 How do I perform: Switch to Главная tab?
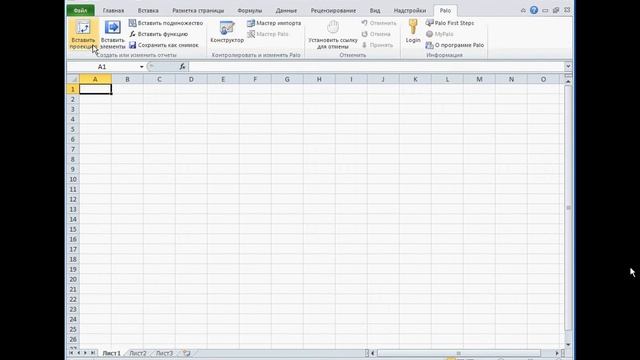coord(113,11)
